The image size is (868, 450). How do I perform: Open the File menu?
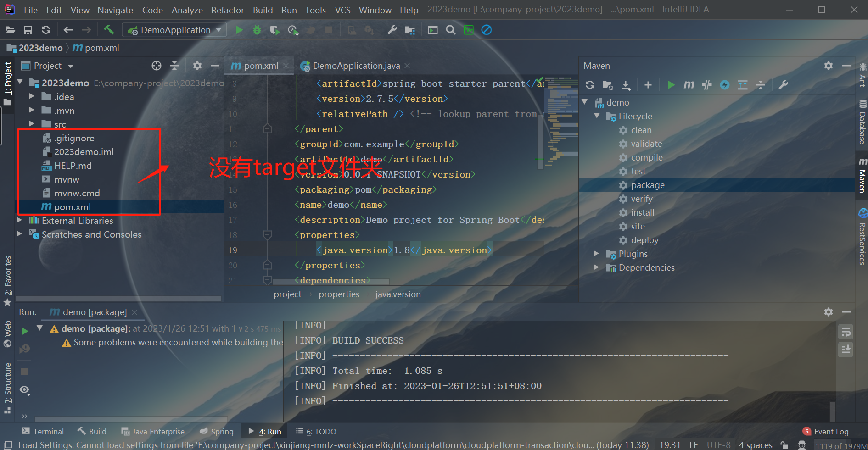pos(30,10)
